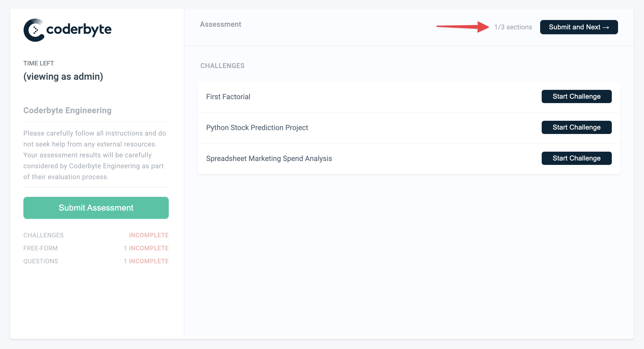Click Python Stock Prediction Project title
This screenshot has height=349, width=644.
click(257, 128)
